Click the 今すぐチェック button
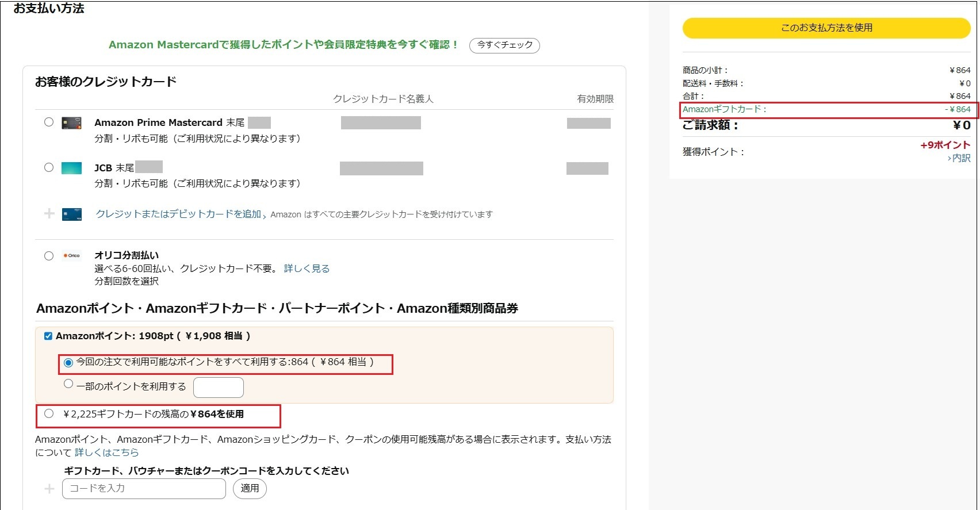Image resolution: width=980 pixels, height=510 pixels. pyautogui.click(x=504, y=45)
